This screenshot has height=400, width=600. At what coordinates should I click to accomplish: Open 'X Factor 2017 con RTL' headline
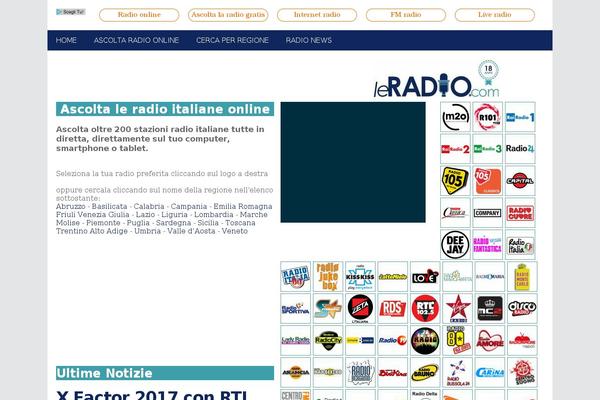tap(152, 395)
